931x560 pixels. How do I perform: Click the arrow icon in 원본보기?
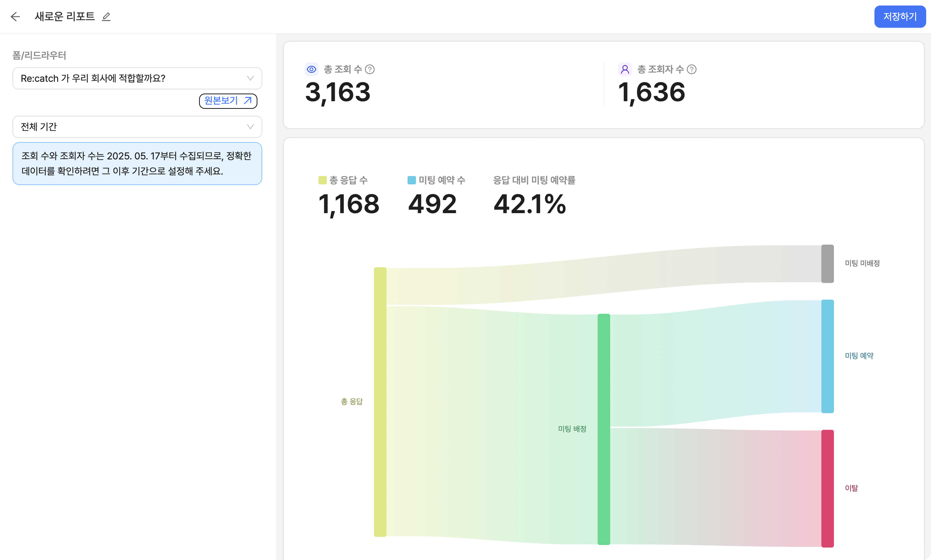[248, 100]
